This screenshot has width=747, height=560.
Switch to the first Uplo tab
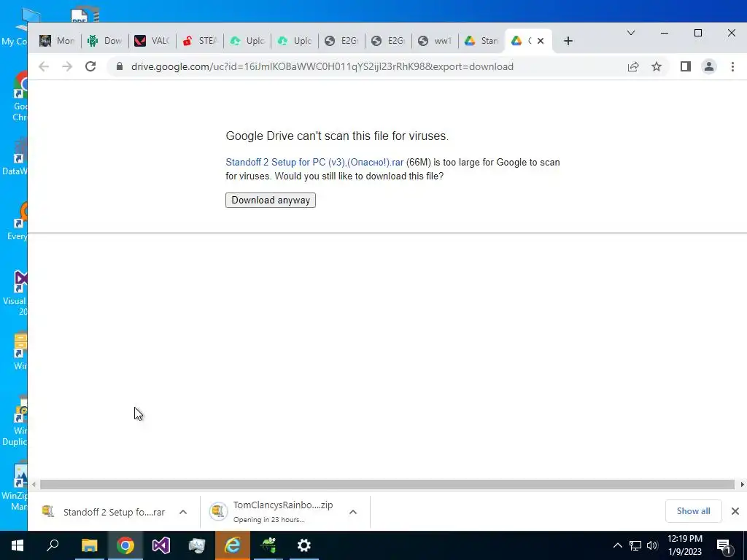pos(247,41)
